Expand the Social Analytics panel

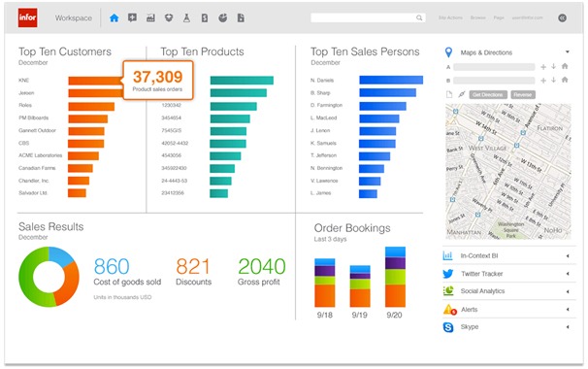tap(568, 291)
